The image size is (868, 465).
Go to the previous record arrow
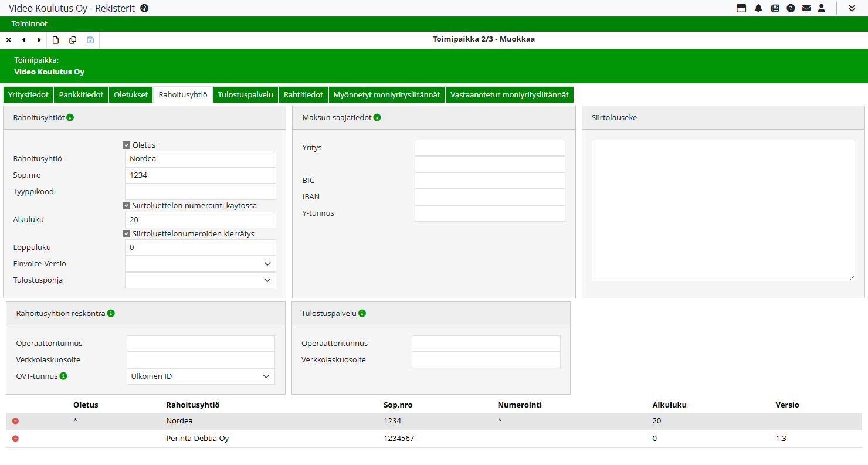tap(24, 40)
